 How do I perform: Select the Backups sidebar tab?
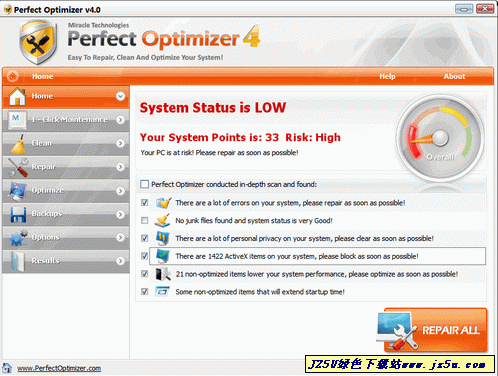click(66, 214)
